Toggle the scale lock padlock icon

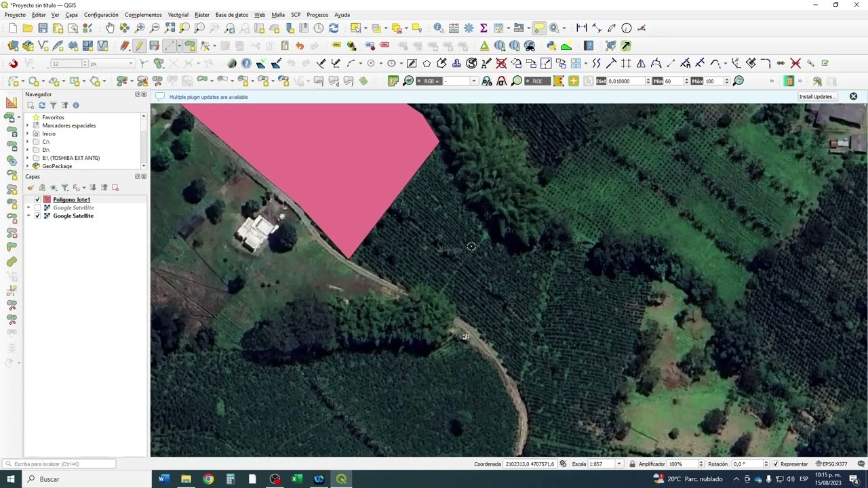click(x=632, y=464)
